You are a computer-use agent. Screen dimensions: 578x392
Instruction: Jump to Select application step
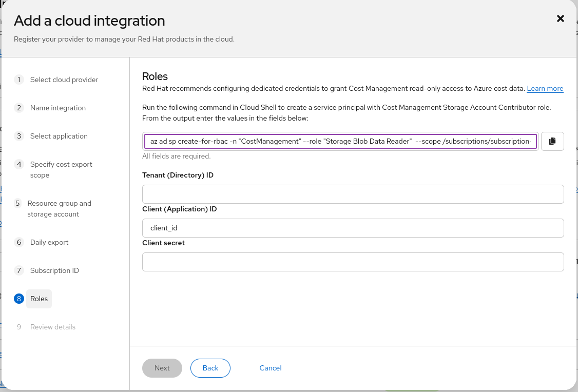[59, 136]
